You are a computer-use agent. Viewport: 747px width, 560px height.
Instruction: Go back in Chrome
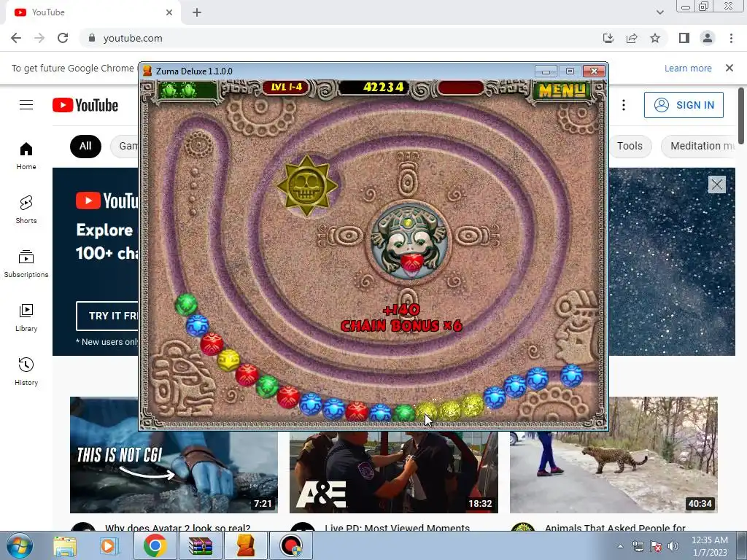16,38
